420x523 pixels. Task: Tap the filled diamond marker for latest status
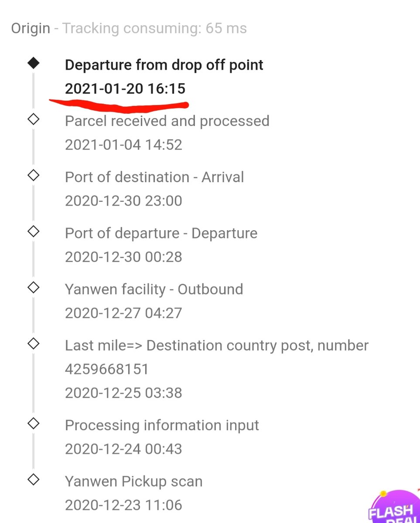click(33, 63)
